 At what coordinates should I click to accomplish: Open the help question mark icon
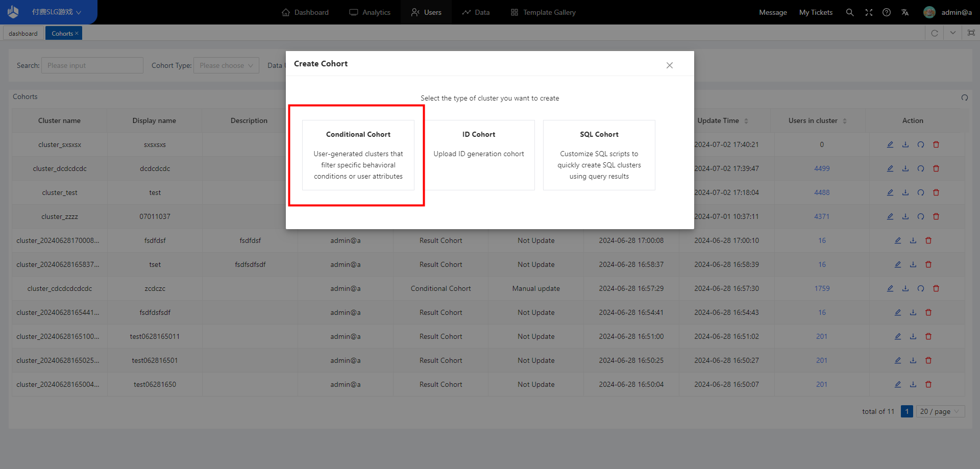point(887,12)
